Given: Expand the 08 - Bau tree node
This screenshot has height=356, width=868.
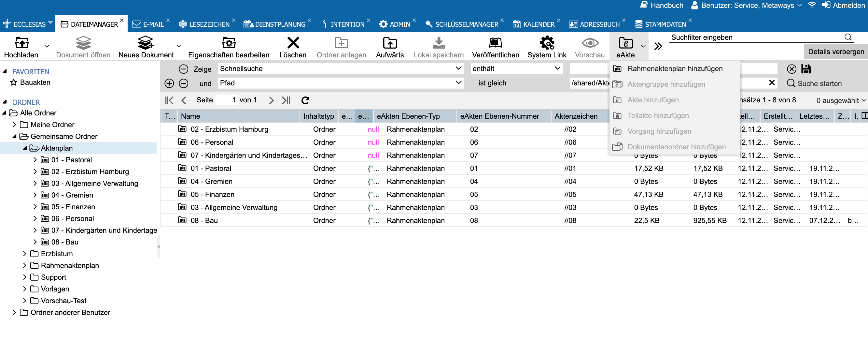Looking at the screenshot, I should 35,242.
